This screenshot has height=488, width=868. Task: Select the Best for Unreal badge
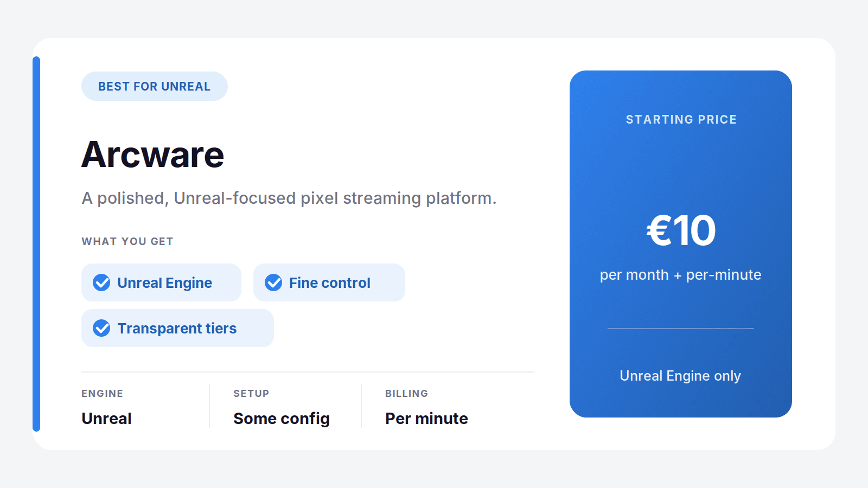point(155,86)
